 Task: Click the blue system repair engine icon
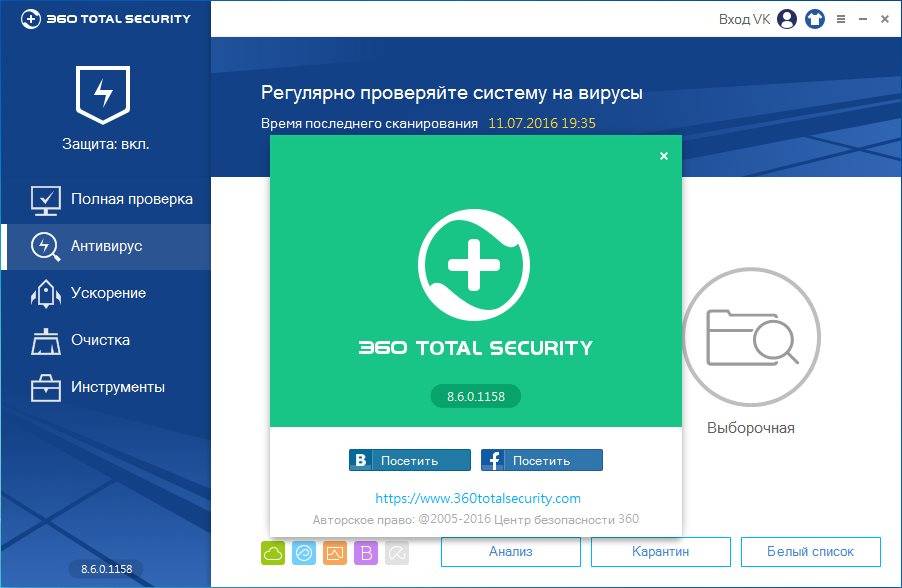pos(304,553)
